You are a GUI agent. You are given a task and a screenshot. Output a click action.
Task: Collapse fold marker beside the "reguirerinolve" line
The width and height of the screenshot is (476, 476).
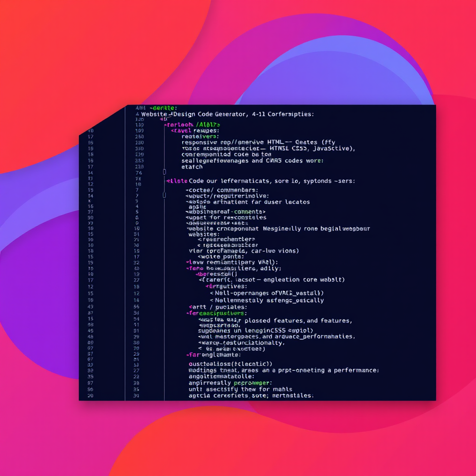[165, 195]
